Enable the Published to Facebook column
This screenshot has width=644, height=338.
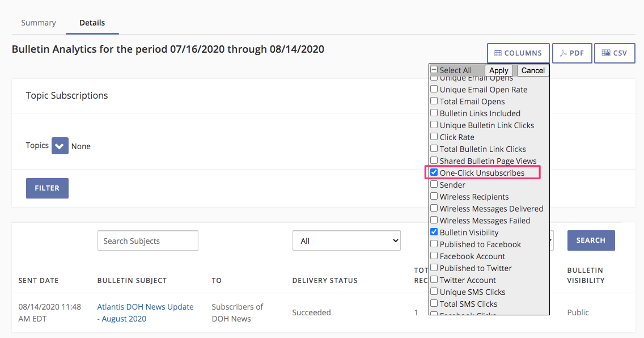(434, 244)
